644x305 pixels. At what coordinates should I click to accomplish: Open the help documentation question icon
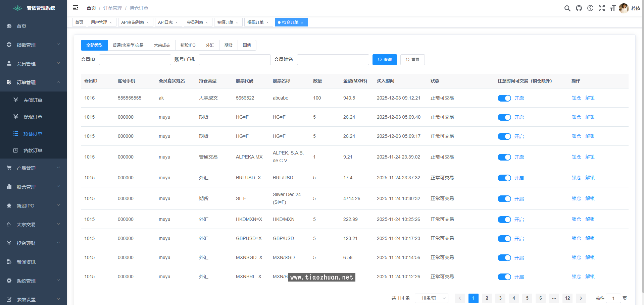coord(590,8)
